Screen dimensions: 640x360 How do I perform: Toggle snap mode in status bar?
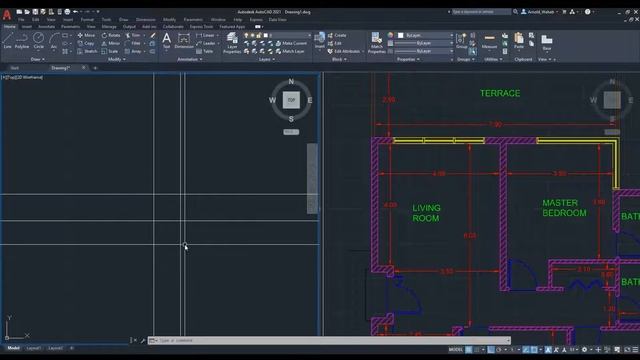coord(476,350)
